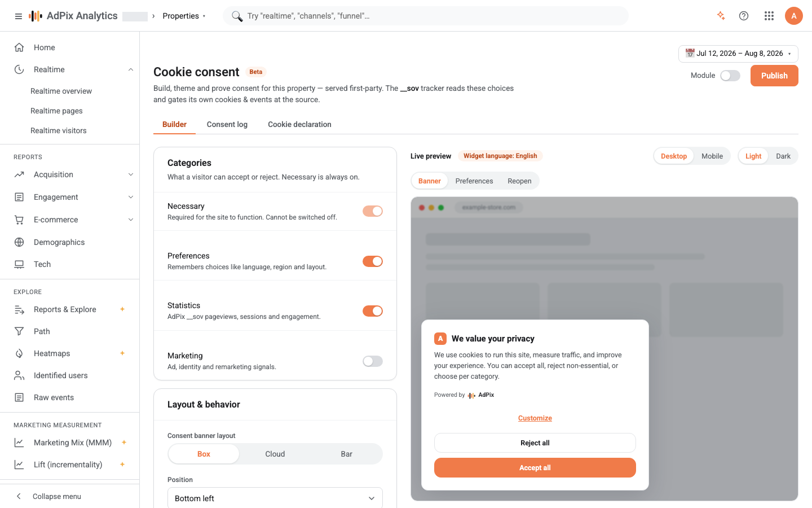Click the Tech laptop icon
The image size is (812, 508).
point(19,264)
